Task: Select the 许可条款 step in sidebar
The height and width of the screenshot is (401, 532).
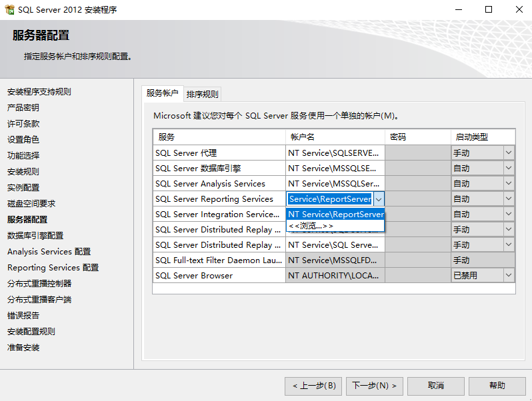Action: [23, 124]
